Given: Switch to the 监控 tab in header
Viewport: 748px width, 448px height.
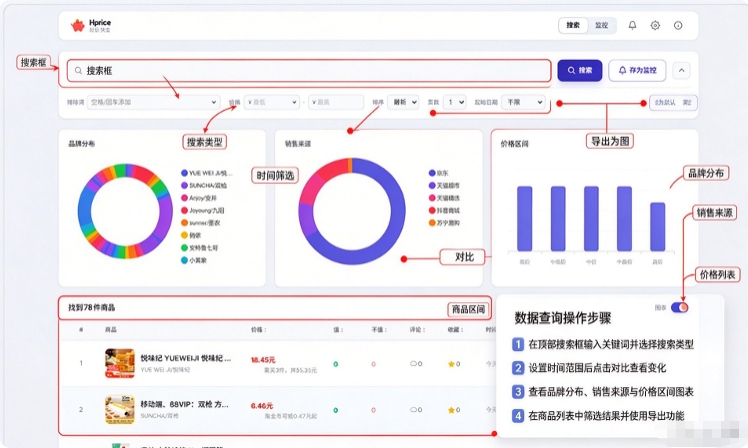Looking at the screenshot, I should (602, 25).
